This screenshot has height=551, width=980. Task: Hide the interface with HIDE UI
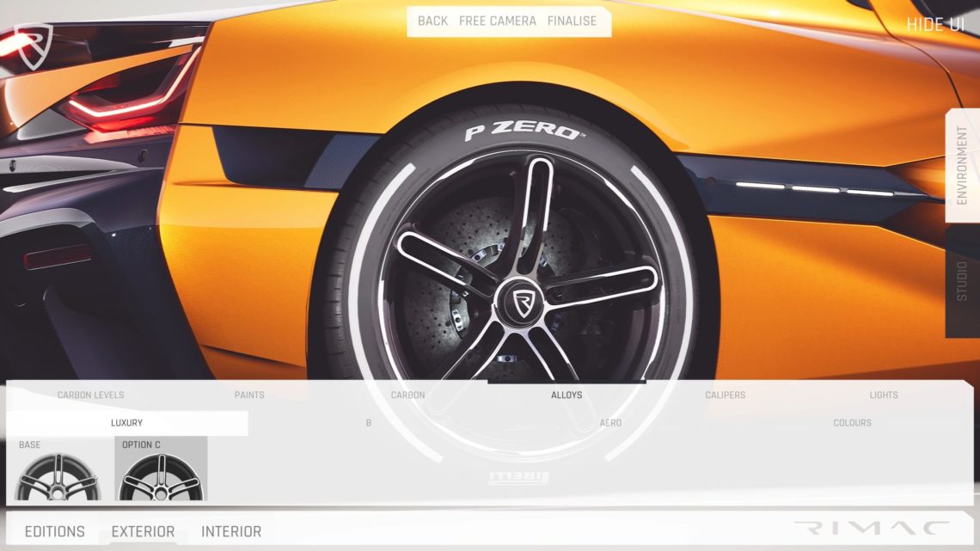[x=935, y=24]
